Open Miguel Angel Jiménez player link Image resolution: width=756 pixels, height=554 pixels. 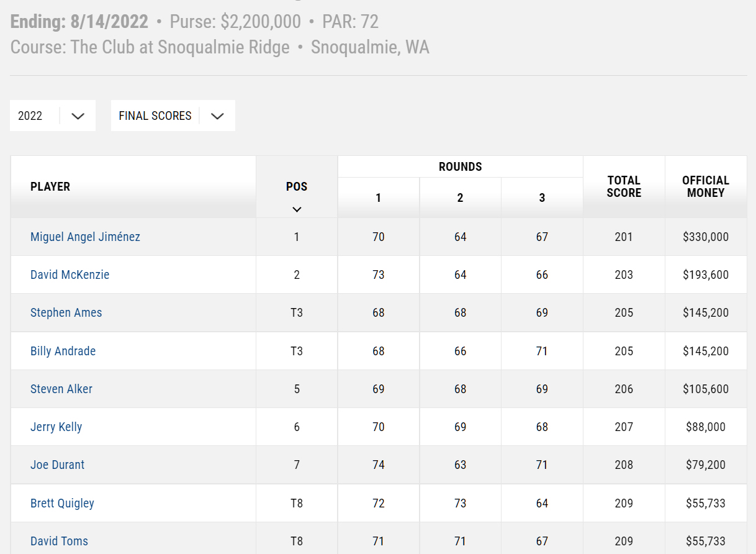click(x=85, y=237)
